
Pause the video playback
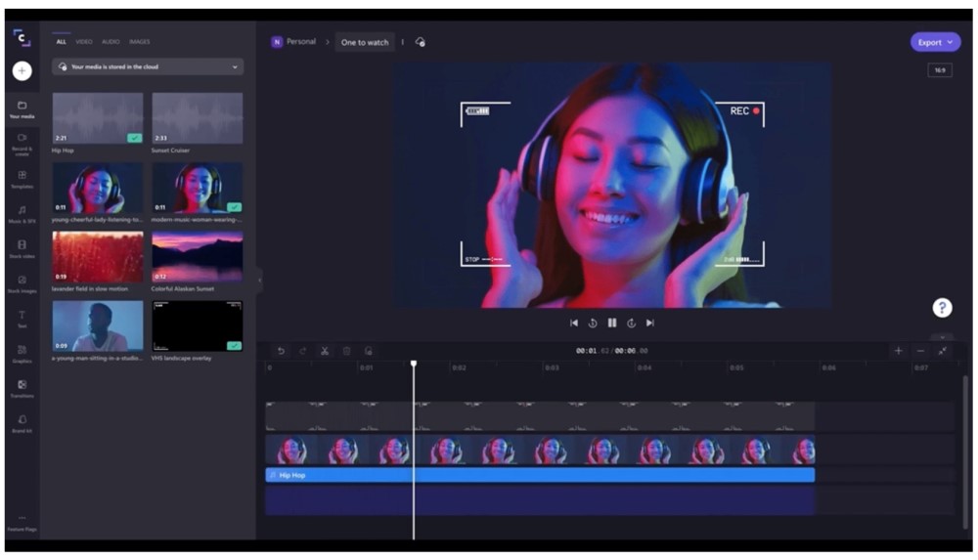tap(612, 323)
